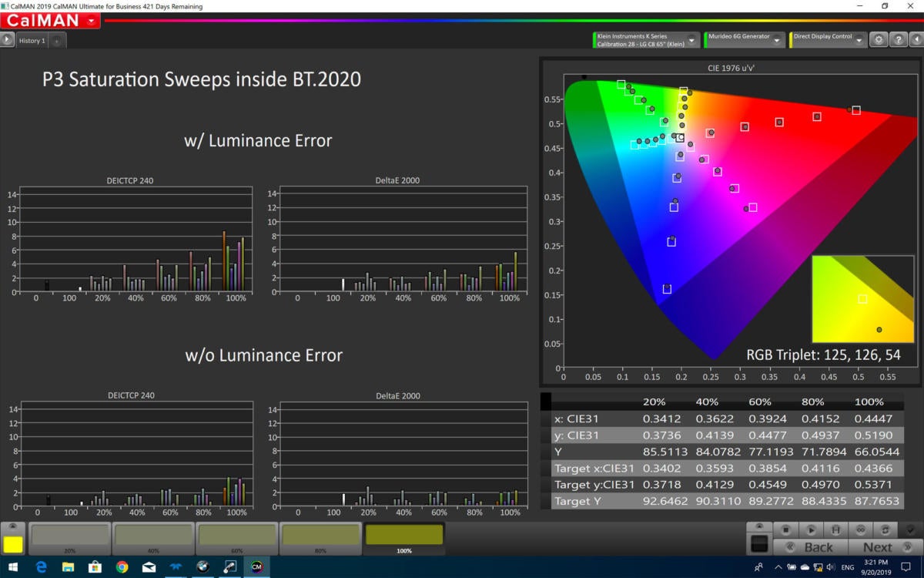Open the settings gear icon

point(879,40)
